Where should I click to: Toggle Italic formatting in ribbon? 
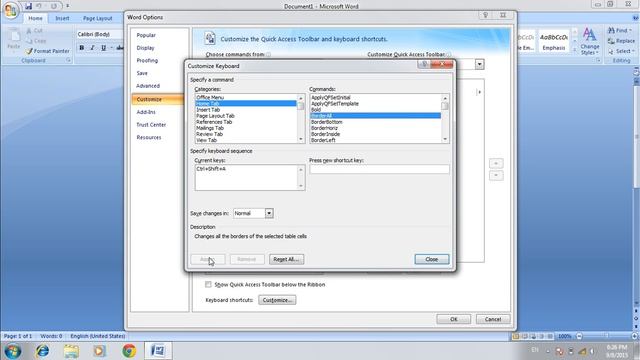click(92, 48)
